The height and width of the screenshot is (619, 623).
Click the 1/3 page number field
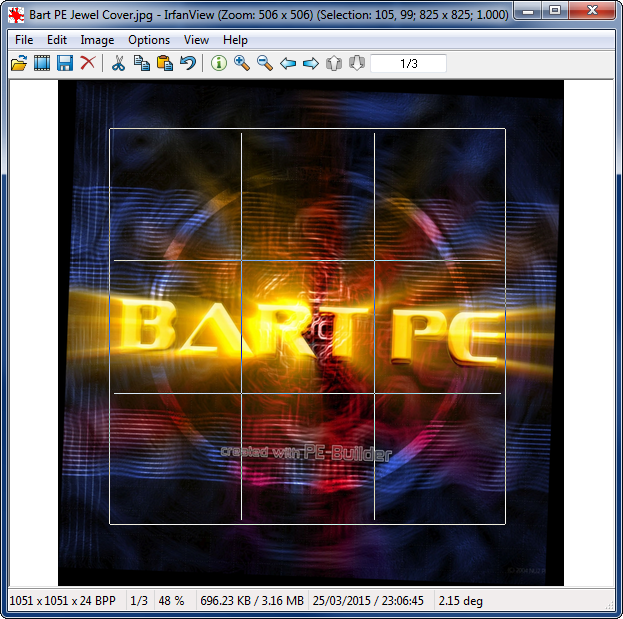point(408,64)
